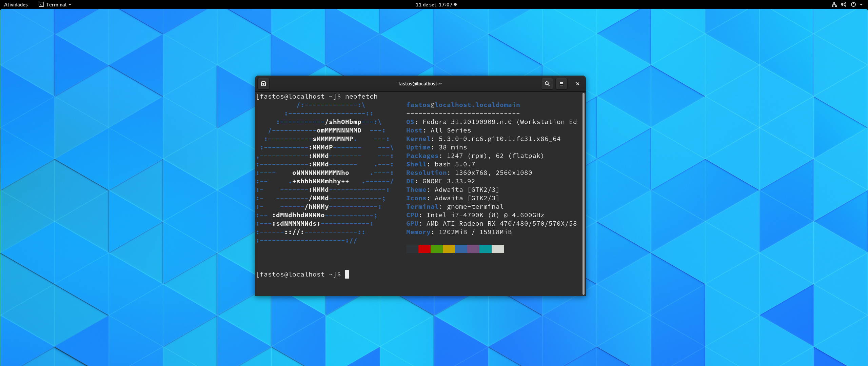Click the cyan color block
Viewport: 868px width, 366px height.
tap(485, 249)
